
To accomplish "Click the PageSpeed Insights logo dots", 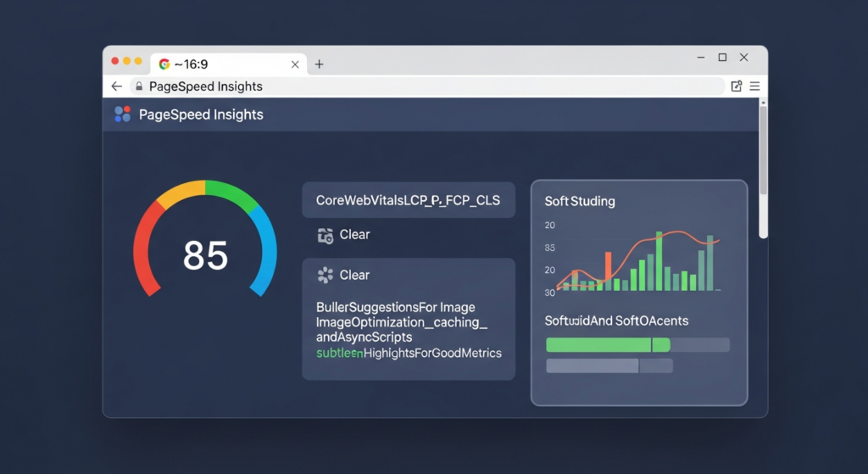I will tap(122, 114).
